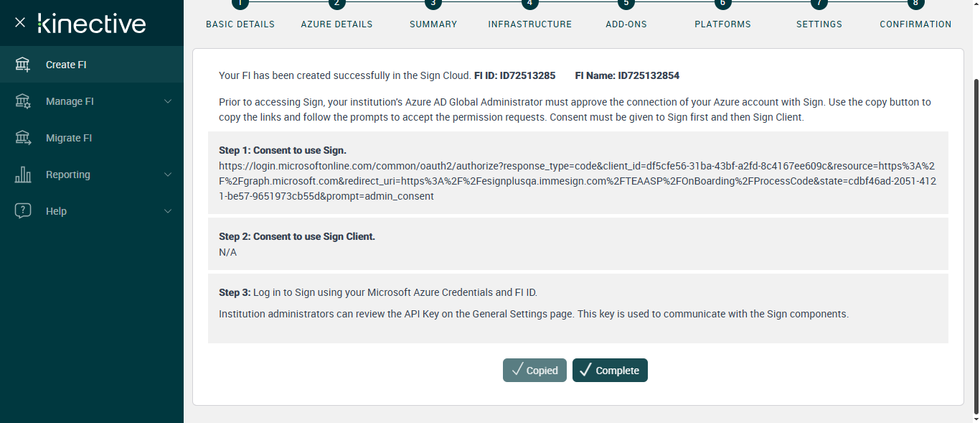Viewport: 980px width, 423px height.
Task: Click the Step 1: Consent to use Sign heading
Action: coord(283,151)
